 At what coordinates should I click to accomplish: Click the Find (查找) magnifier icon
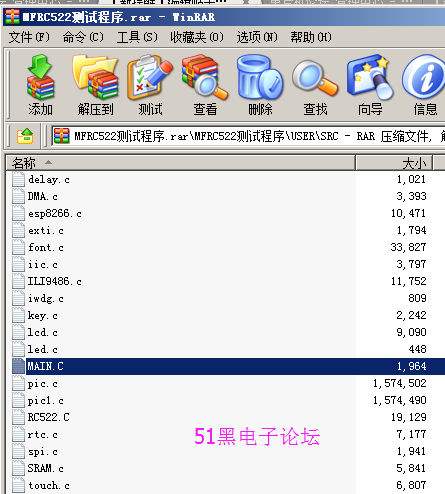[315, 78]
